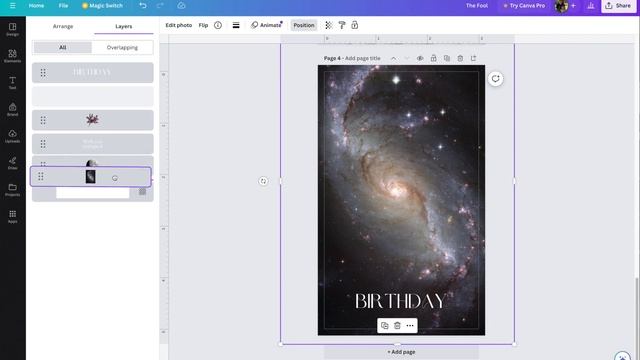The height and width of the screenshot is (360, 640).
Task: Show Overlapping layers only
Action: (x=122, y=47)
